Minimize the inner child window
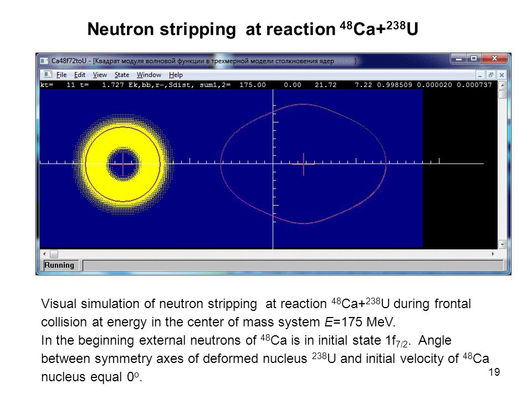Viewport: 532px width, 399px height. point(480,75)
